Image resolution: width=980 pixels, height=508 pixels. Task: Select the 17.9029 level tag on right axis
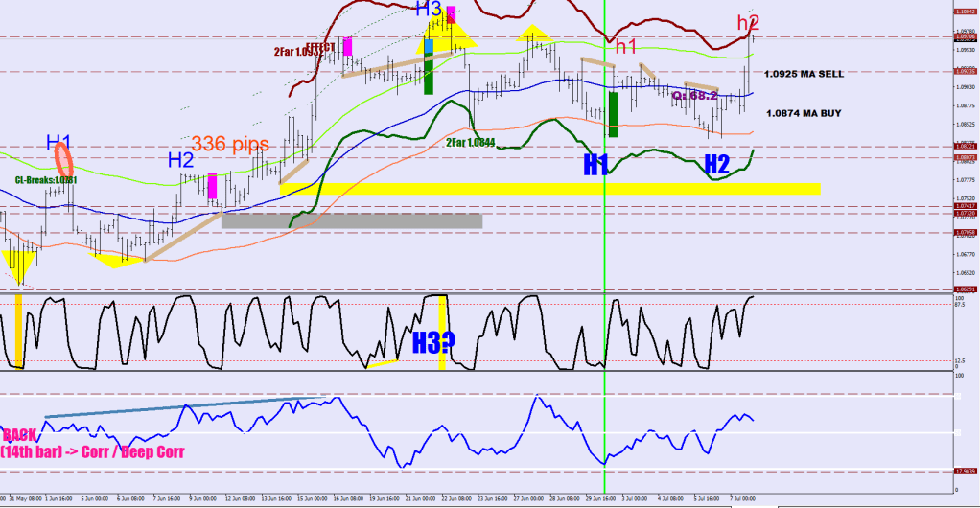click(x=965, y=471)
